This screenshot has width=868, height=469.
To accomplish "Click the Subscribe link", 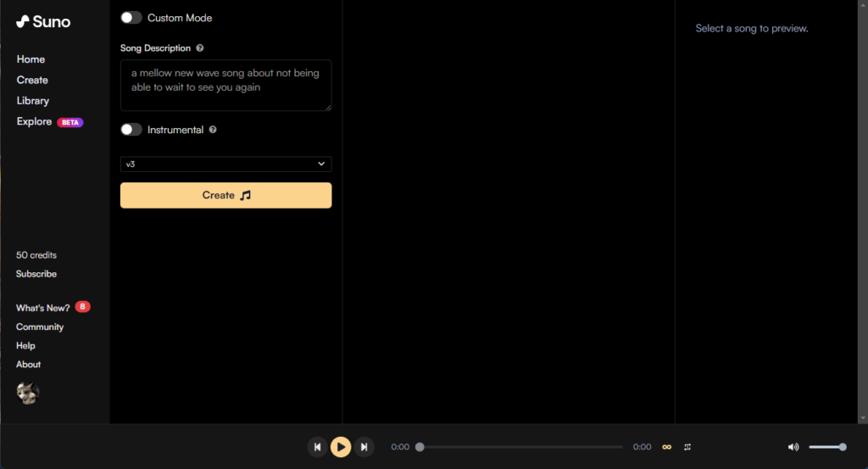I will pos(36,274).
